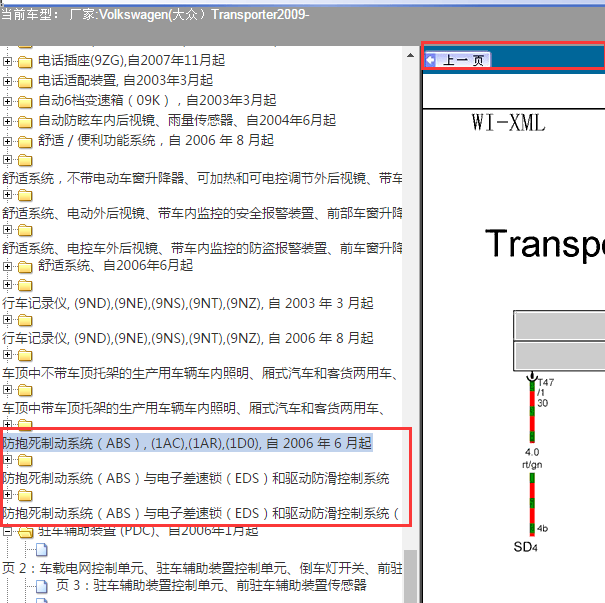
Task: Select 驻车辅助装置 (PDC) tree entry
Action: tap(148, 531)
